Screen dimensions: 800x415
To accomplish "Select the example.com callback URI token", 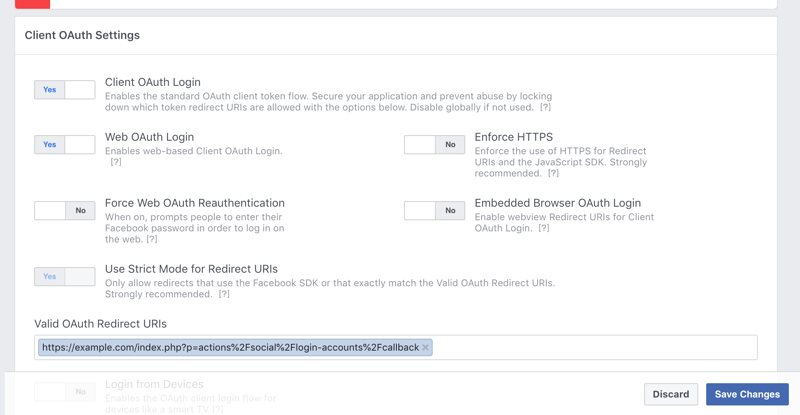I will tap(230, 348).
